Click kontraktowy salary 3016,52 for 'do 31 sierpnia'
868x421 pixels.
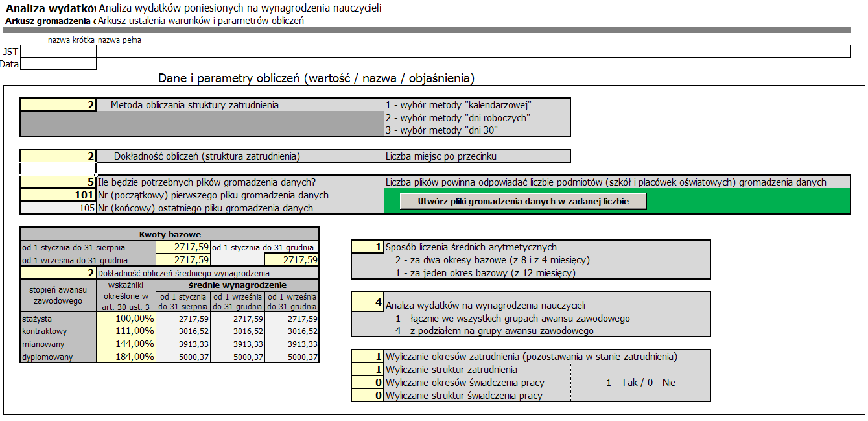(x=183, y=331)
